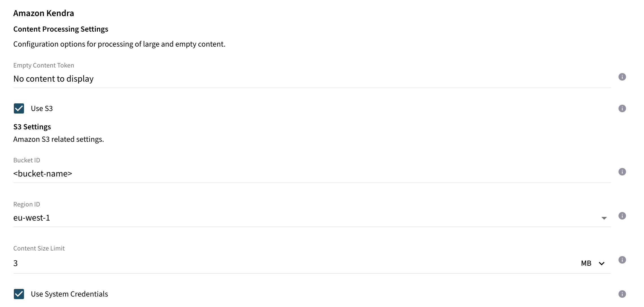
Task: Click the Use S3 label text
Action: click(42, 108)
